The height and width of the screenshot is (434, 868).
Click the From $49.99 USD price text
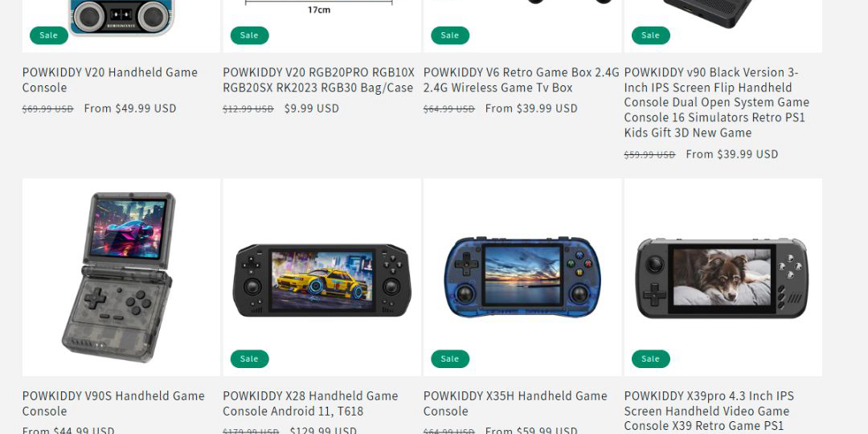130,108
